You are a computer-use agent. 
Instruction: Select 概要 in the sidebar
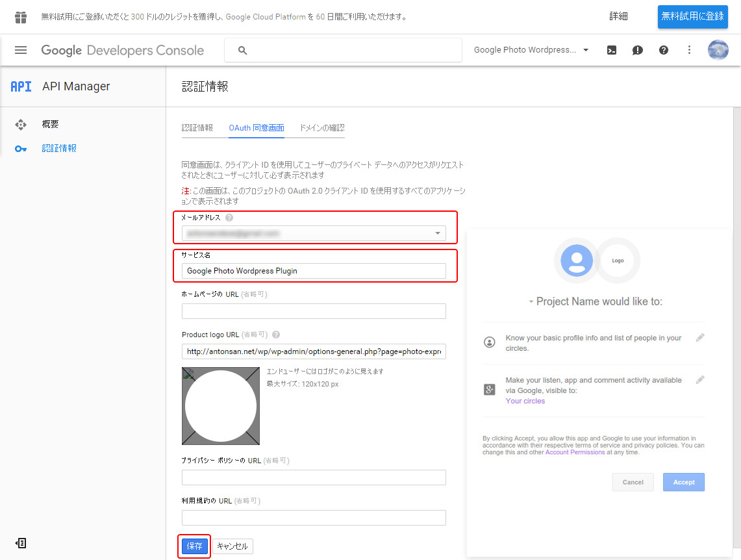pyautogui.click(x=50, y=124)
